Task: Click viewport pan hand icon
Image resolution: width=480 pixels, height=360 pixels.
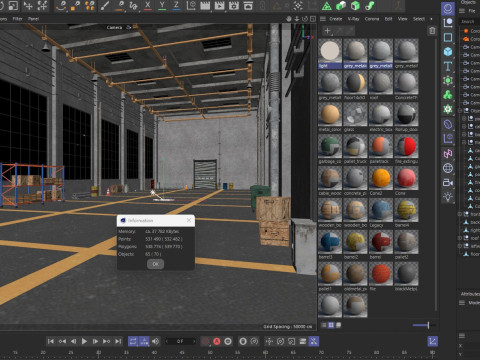Action: (289, 19)
